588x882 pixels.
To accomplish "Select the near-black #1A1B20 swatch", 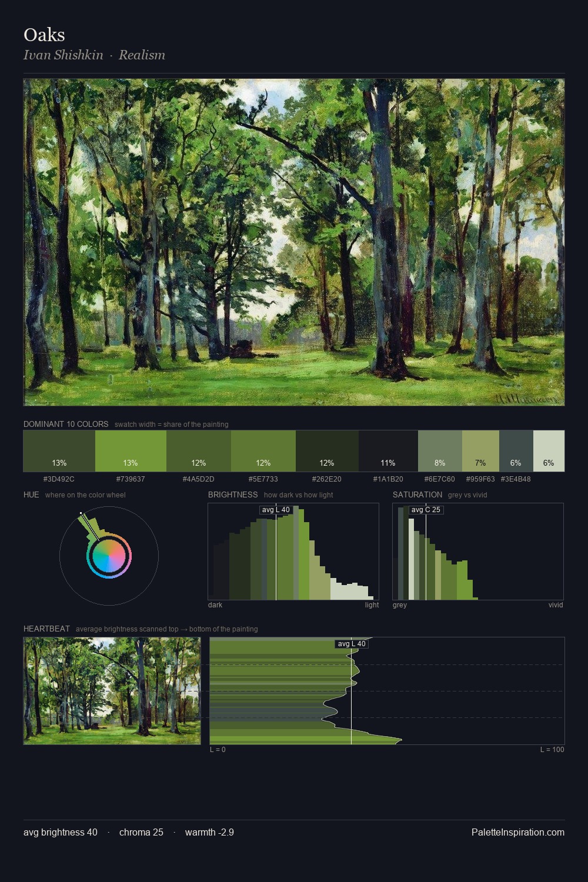I will [x=388, y=451].
